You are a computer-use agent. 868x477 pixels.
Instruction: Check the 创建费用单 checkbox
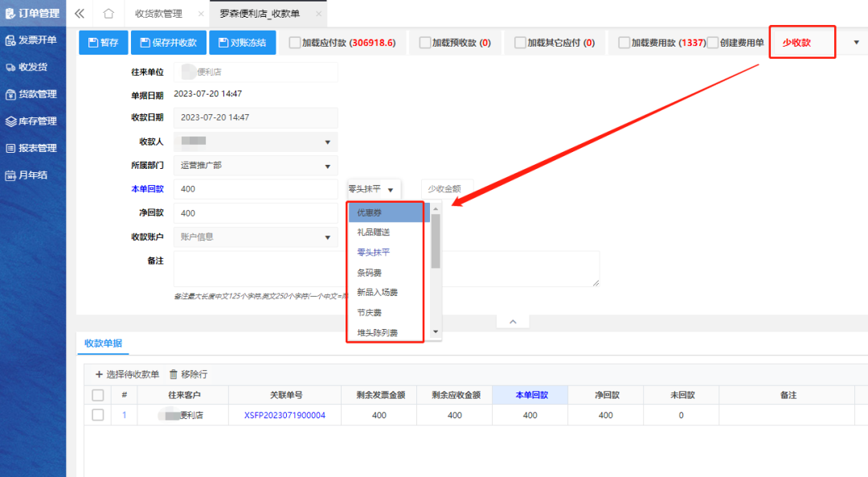coord(712,43)
